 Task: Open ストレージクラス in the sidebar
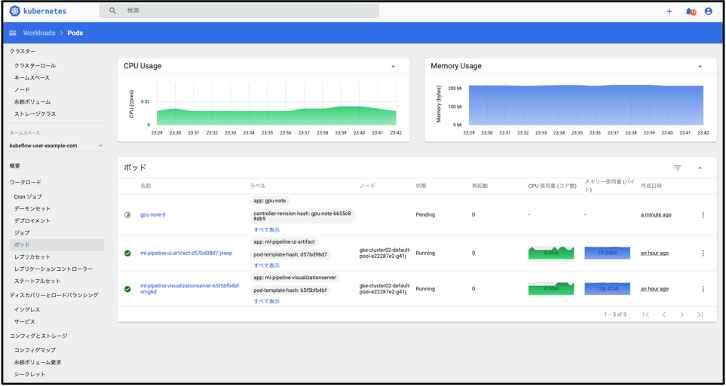[x=35, y=113]
